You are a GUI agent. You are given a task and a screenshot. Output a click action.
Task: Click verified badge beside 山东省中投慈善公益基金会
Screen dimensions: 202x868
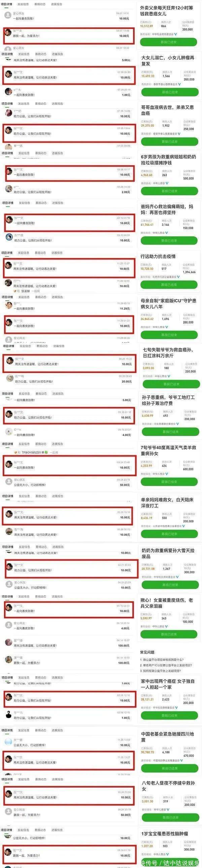pyautogui.click(x=183, y=526)
